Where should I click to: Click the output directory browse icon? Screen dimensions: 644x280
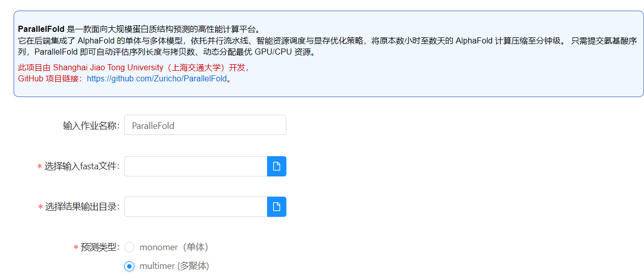click(x=276, y=207)
